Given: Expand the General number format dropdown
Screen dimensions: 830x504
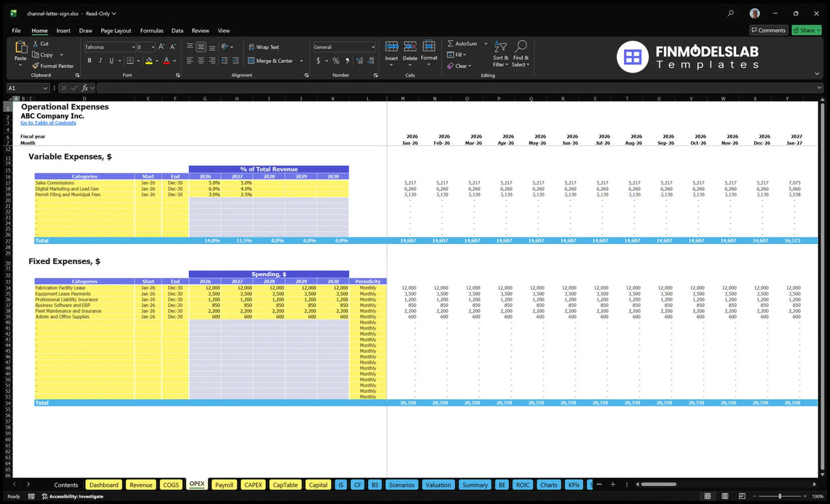Looking at the screenshot, I should coord(373,47).
